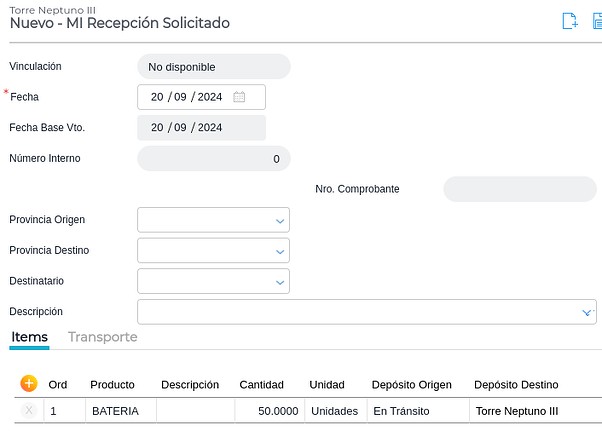Click the new document icon
602x431 pixels.
tap(570, 21)
